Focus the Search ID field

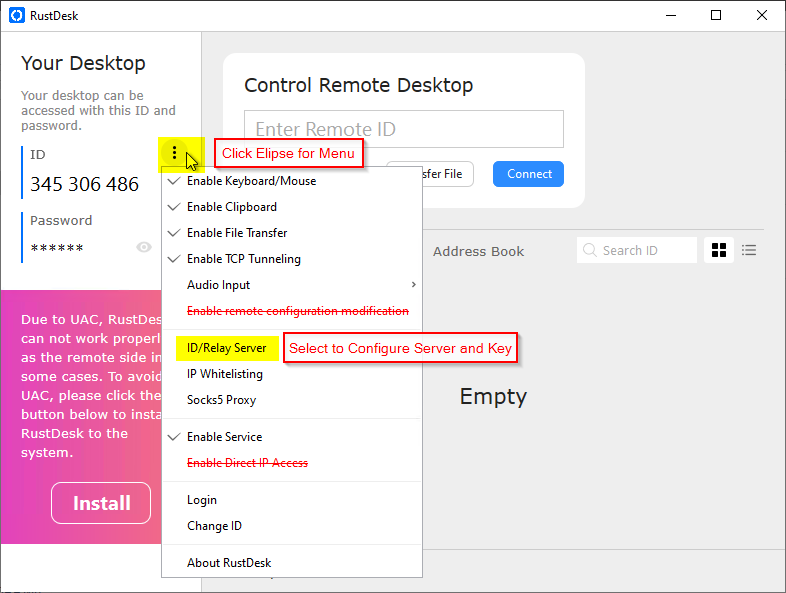[x=637, y=250]
